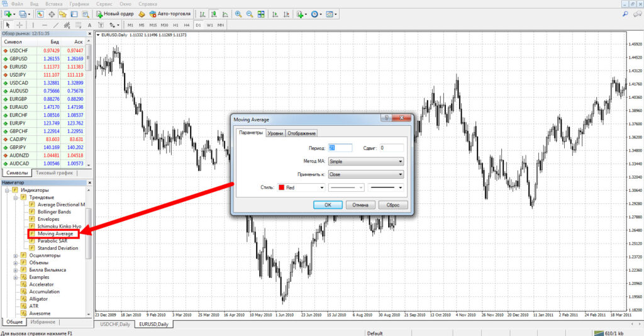Open the Применить к dropdown

tap(365, 174)
